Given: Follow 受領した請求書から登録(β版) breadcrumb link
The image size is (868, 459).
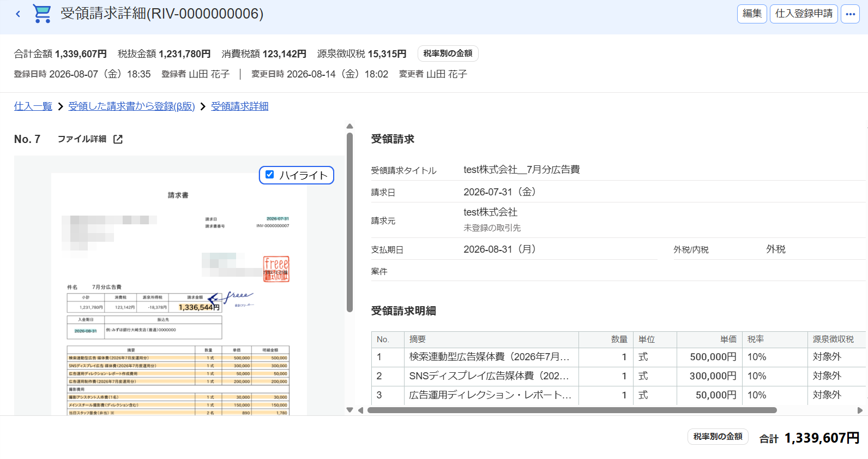Looking at the screenshot, I should tap(131, 106).
